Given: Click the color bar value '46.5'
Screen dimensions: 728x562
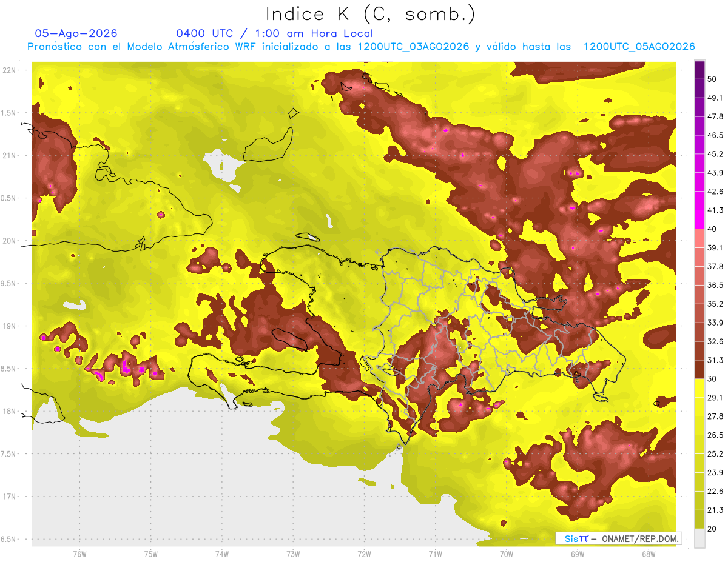Looking at the screenshot, I should 715,135.
